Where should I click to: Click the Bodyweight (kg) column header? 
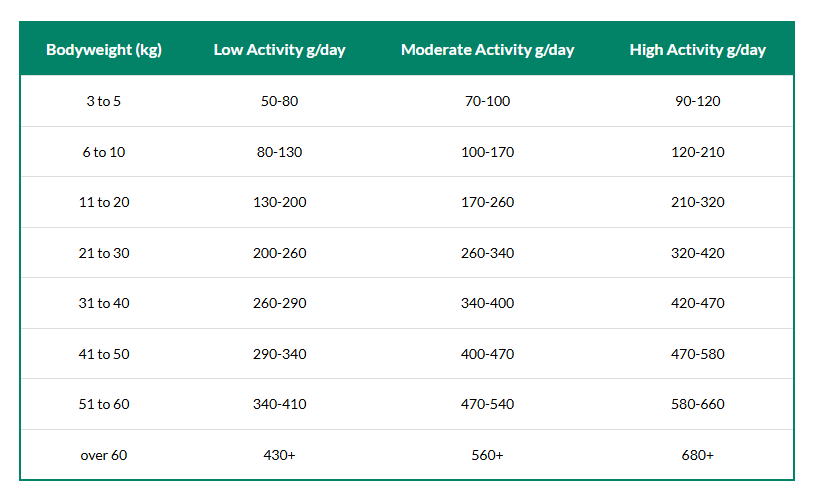tap(104, 50)
